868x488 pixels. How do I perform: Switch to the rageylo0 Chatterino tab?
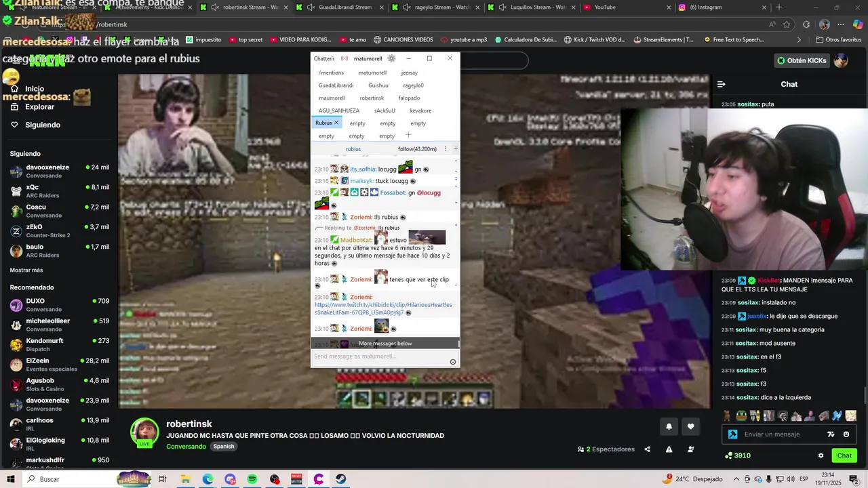[x=413, y=85]
